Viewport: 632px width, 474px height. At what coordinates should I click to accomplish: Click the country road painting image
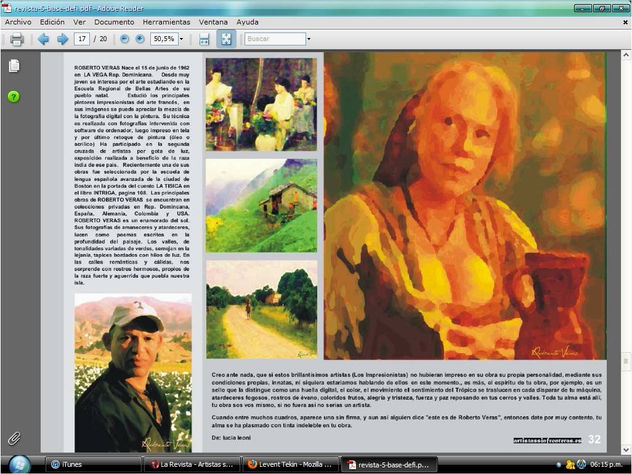tap(261, 310)
